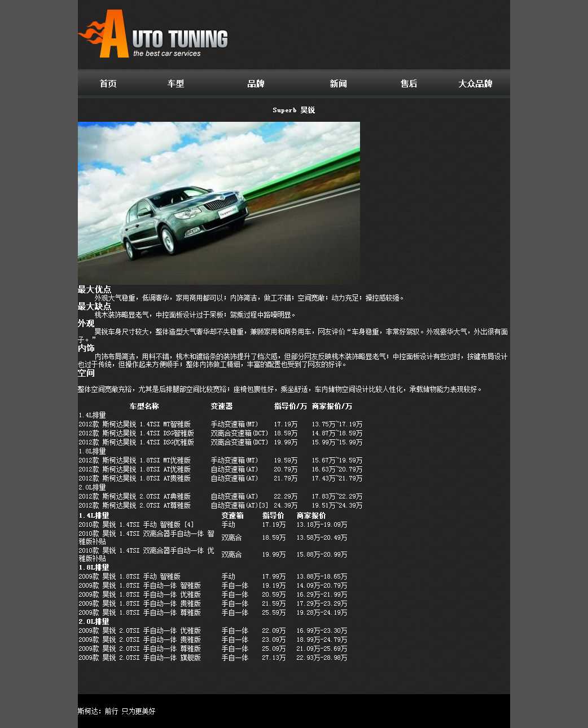Navigate to the 售后 section
This screenshot has width=588, height=728.
(409, 83)
